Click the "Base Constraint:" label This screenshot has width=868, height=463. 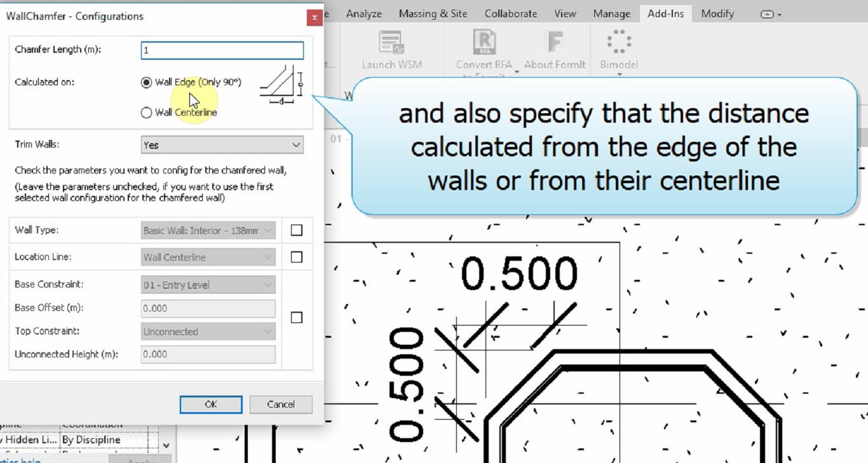click(x=49, y=284)
